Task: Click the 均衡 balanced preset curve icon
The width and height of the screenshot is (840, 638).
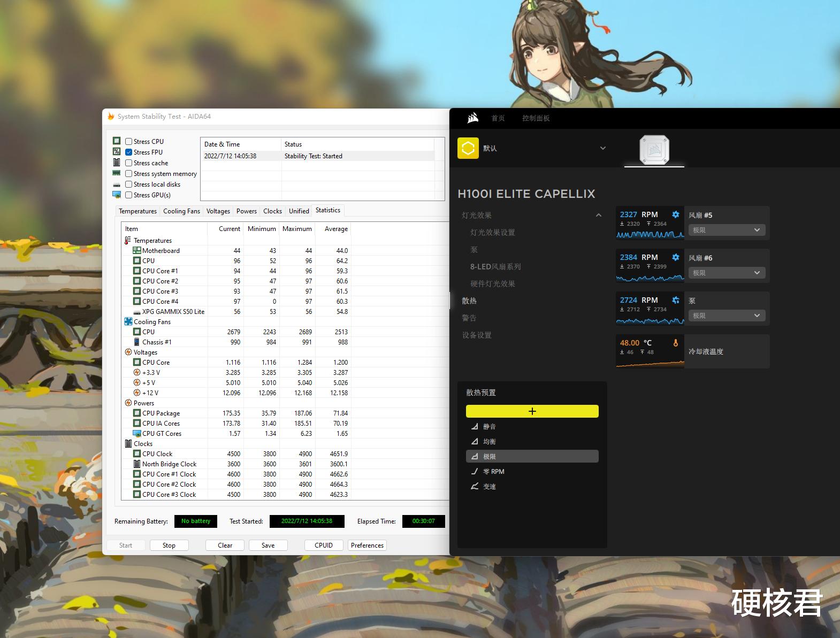Action: 474,441
